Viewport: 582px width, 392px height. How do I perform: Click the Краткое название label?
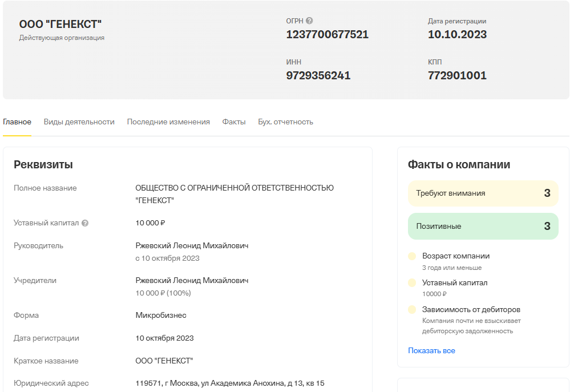pyautogui.click(x=46, y=361)
